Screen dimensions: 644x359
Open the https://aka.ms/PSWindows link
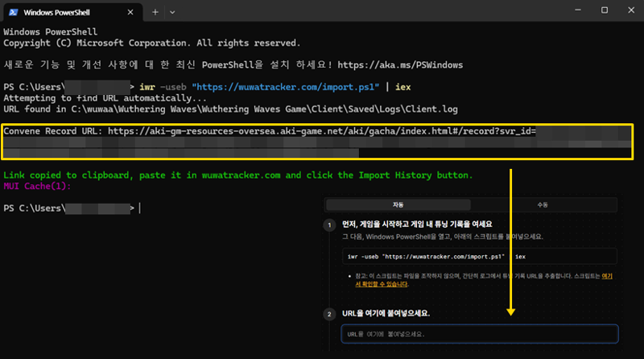pyautogui.click(x=400, y=65)
